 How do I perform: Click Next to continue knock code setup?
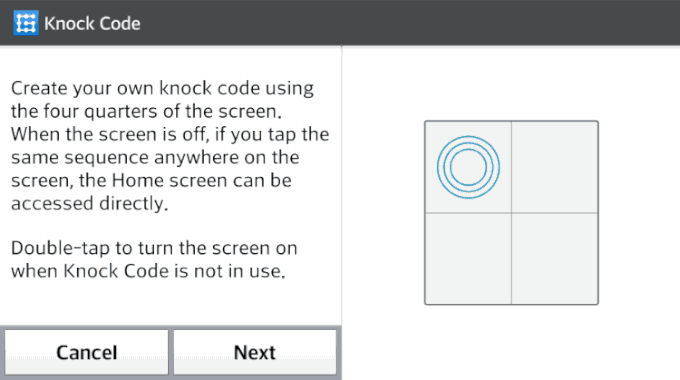[255, 352]
